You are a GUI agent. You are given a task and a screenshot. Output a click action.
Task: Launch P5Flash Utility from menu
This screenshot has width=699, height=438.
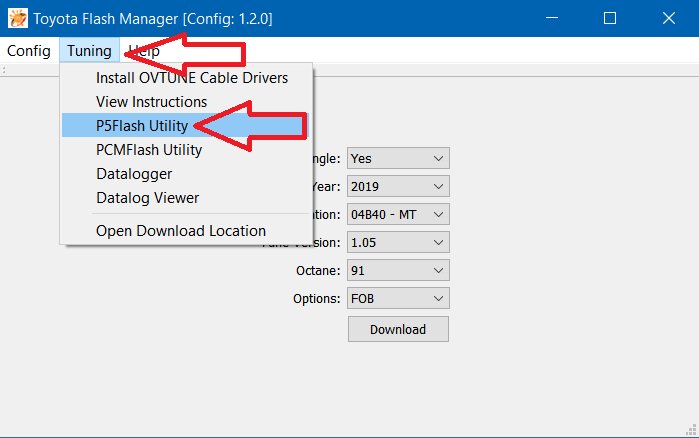click(186, 126)
